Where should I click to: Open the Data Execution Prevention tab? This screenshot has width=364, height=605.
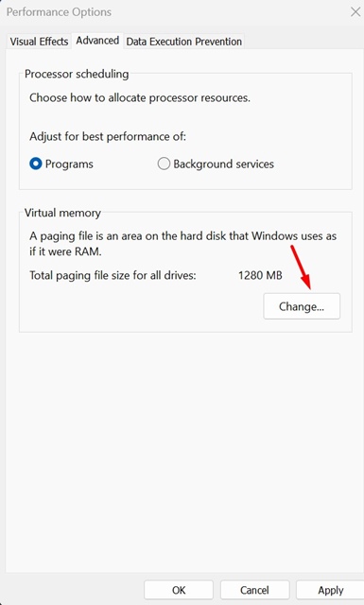coord(184,42)
